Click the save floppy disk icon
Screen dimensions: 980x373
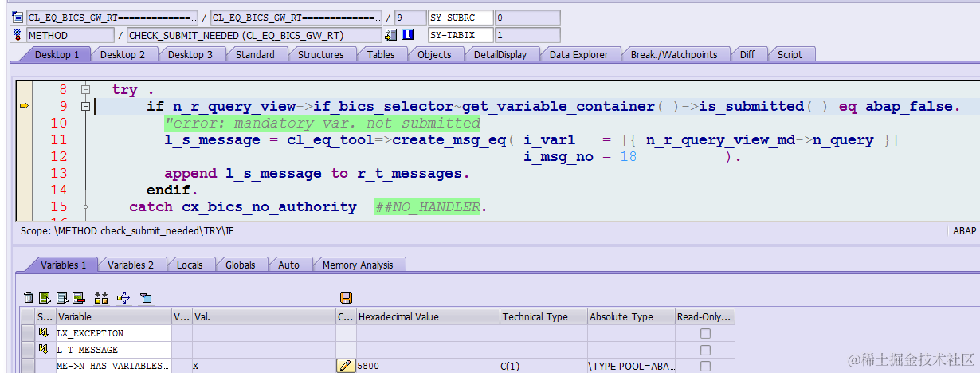click(346, 297)
